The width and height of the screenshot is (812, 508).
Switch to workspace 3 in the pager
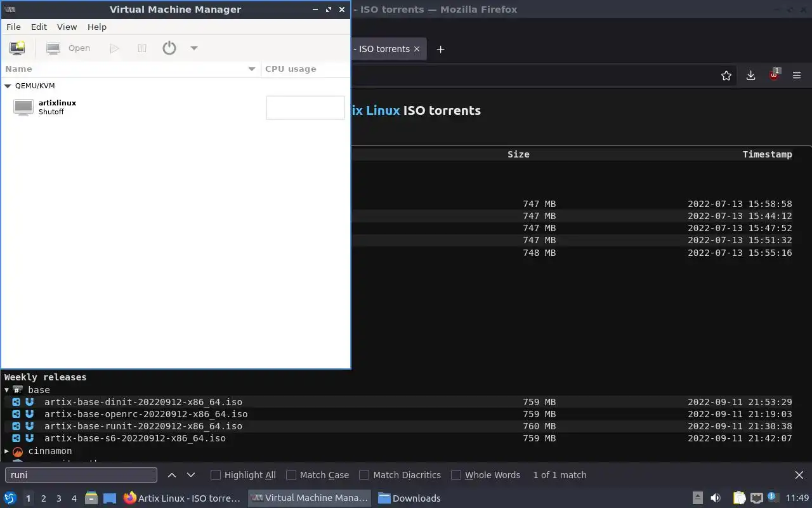click(58, 498)
